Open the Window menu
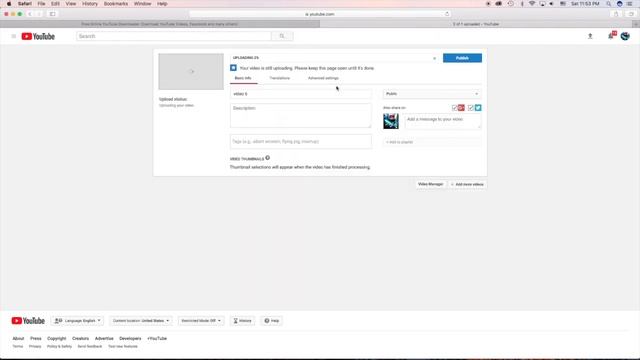Image resolution: width=640 pixels, height=360 pixels. [142, 4]
